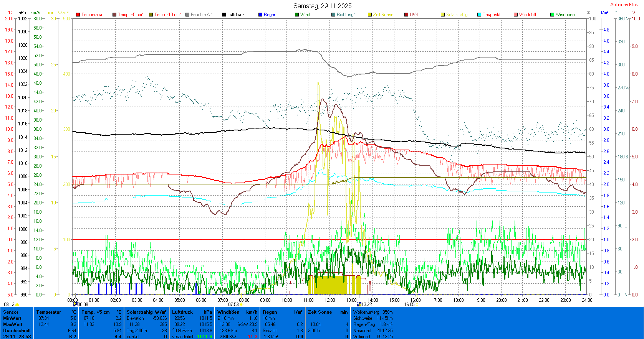Click the cyan Taupunkt legend marker
Screen dimensions: 644x339
(479, 15)
